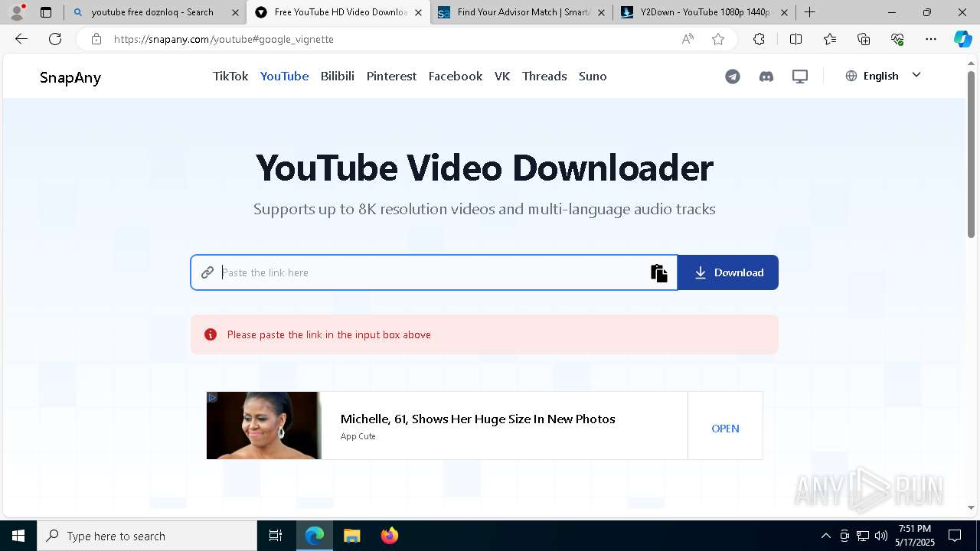The image size is (980, 551).
Task: Open VK downloader menu item
Action: point(502,76)
